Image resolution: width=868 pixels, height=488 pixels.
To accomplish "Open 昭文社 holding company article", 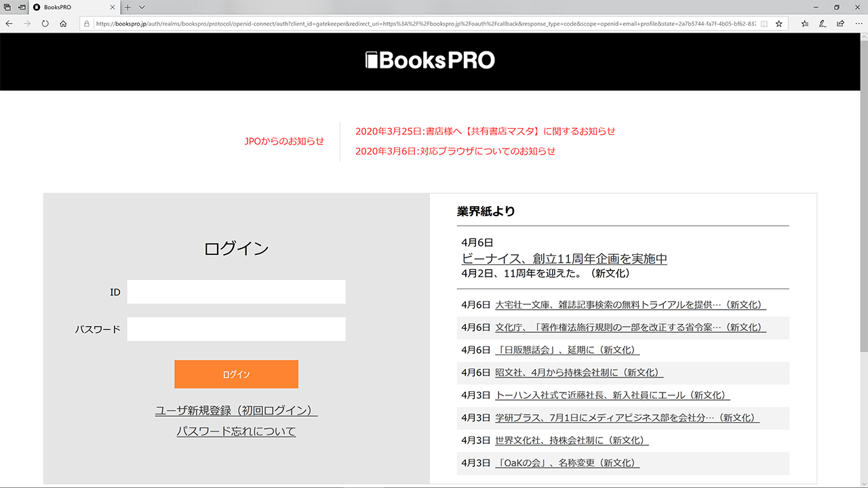I will (579, 373).
